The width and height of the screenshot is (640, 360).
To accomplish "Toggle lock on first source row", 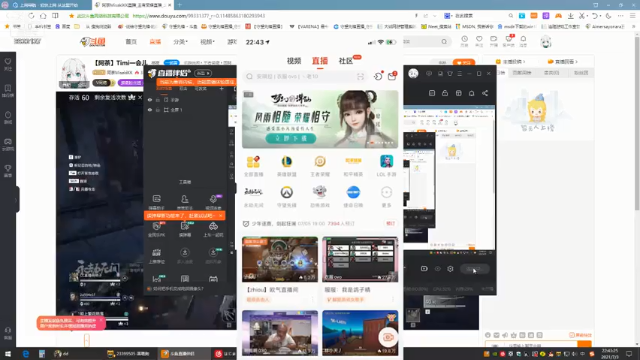I will point(158,100).
